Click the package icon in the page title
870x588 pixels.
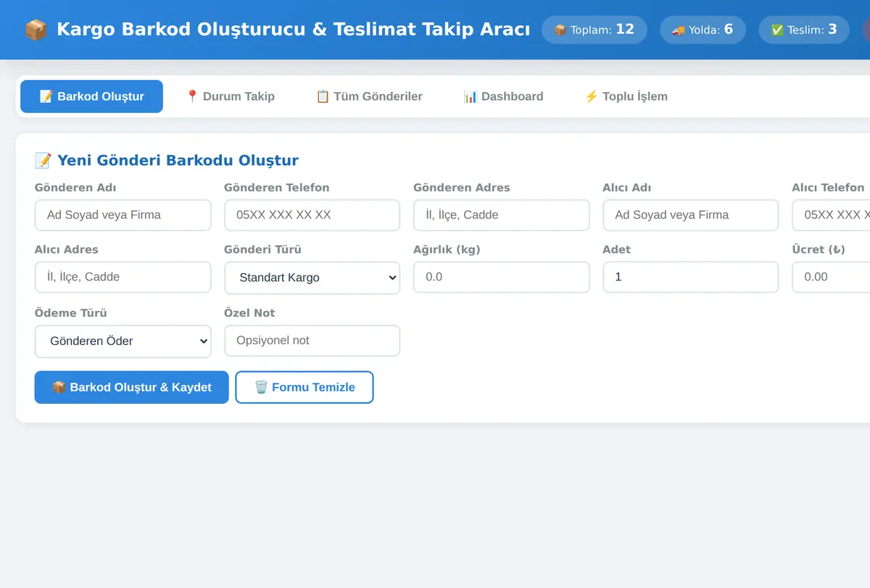click(x=36, y=30)
